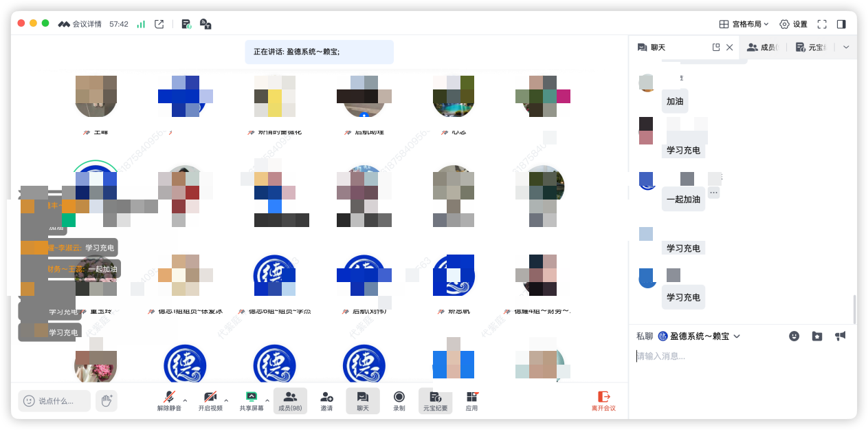This screenshot has height=430, width=868.
Task: Click 离开会议 leave meeting button
Action: (x=603, y=400)
